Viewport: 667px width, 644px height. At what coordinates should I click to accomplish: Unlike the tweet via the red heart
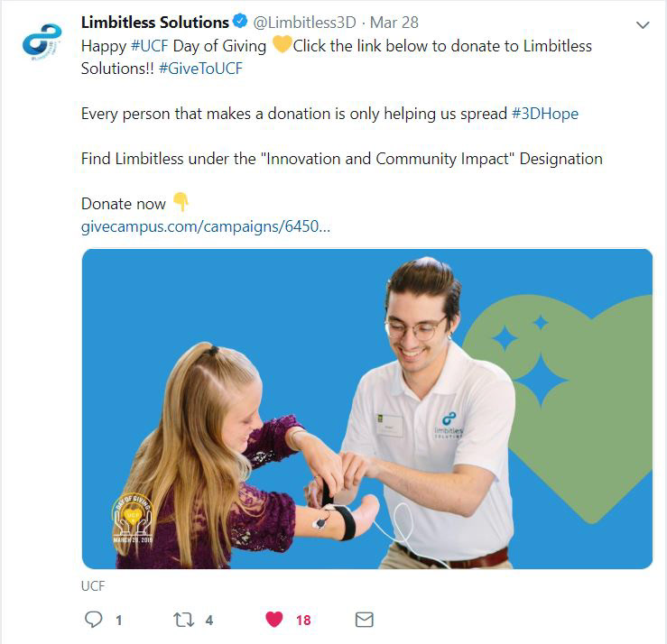274,620
